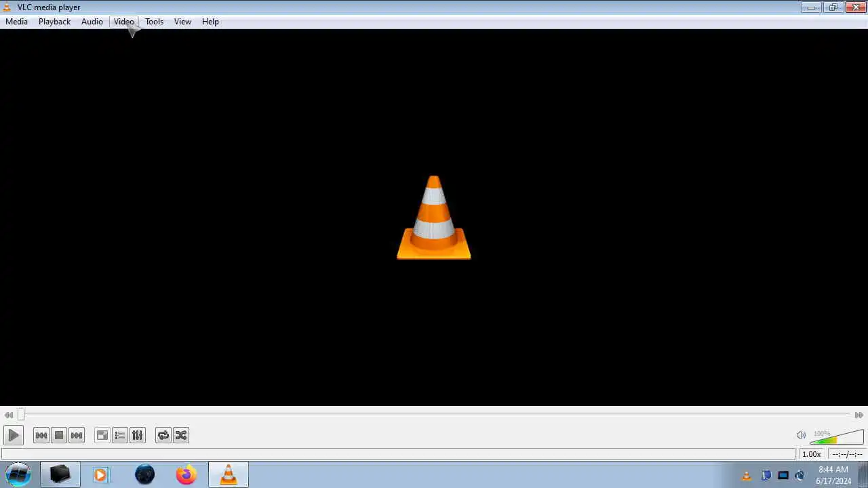Step backward using seek bar left arrows
Screen dimensions: 868x488
click(8, 415)
